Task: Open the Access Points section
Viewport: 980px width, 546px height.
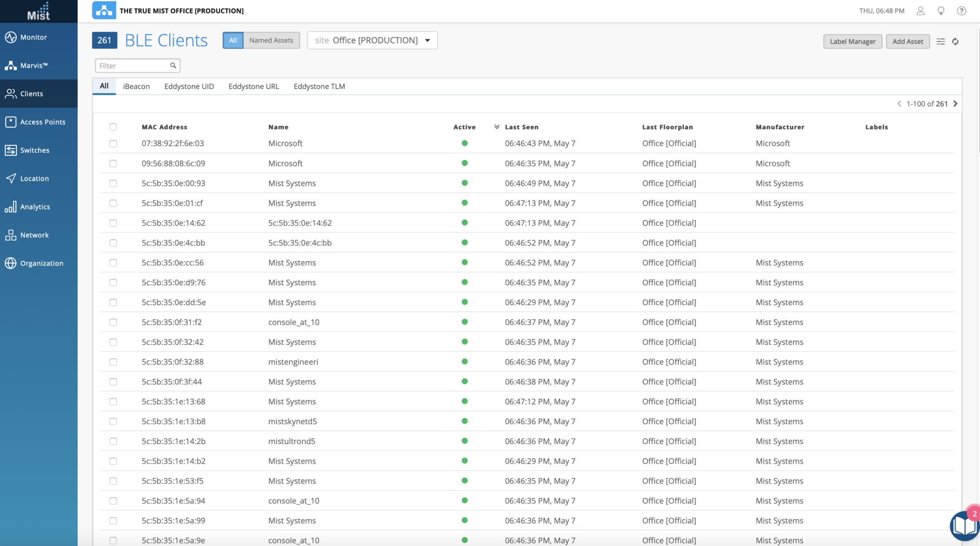Action: (42, 121)
